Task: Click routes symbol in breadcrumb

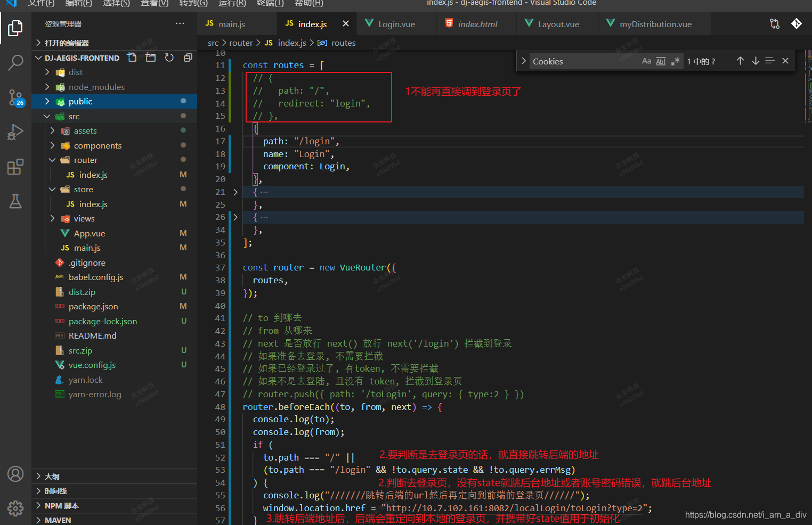Action: pyautogui.click(x=343, y=43)
